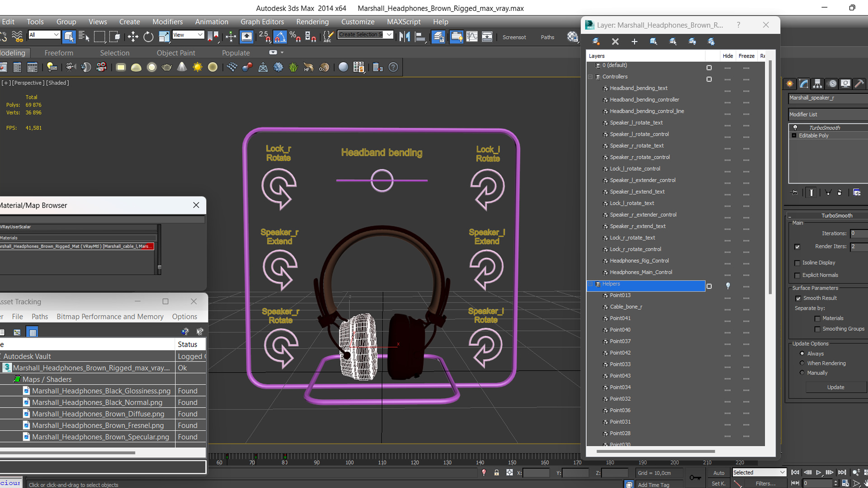This screenshot has width=868, height=488.
Task: Choose Select and Rotate tool
Action: click(148, 37)
